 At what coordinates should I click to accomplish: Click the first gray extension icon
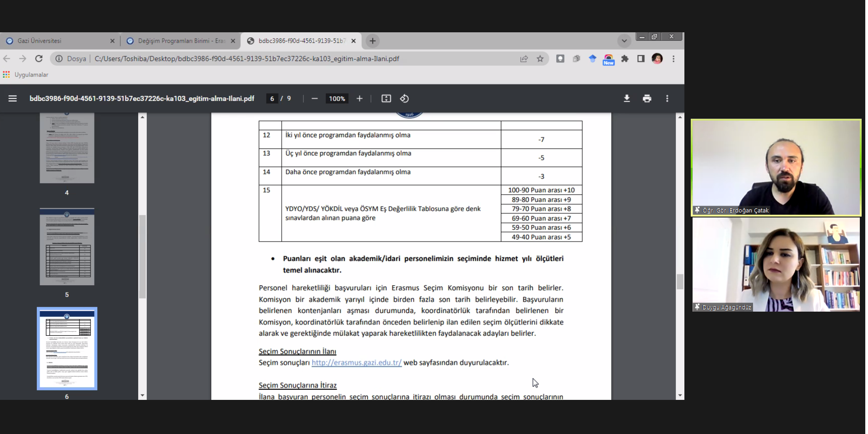pyautogui.click(x=560, y=59)
